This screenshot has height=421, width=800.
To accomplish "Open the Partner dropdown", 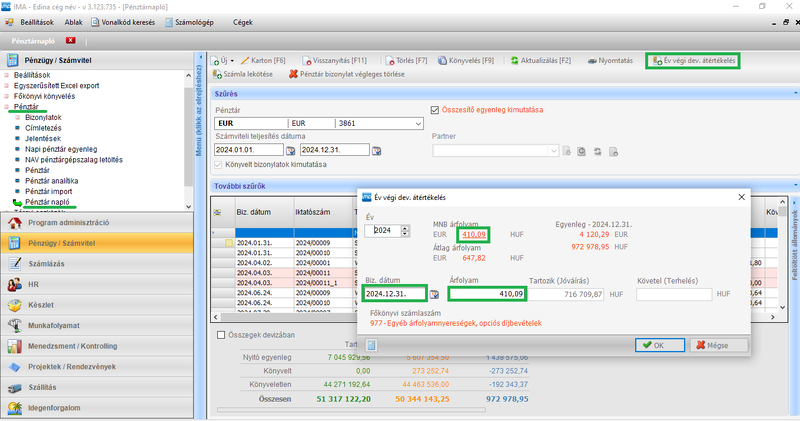I will tap(495, 151).
